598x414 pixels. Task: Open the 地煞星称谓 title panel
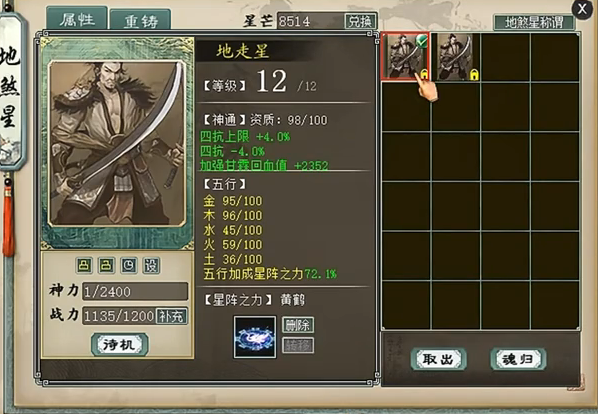[534, 22]
